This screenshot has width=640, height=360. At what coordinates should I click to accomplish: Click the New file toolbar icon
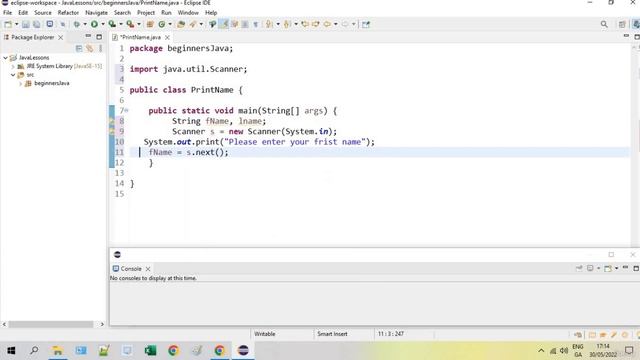[8, 24]
